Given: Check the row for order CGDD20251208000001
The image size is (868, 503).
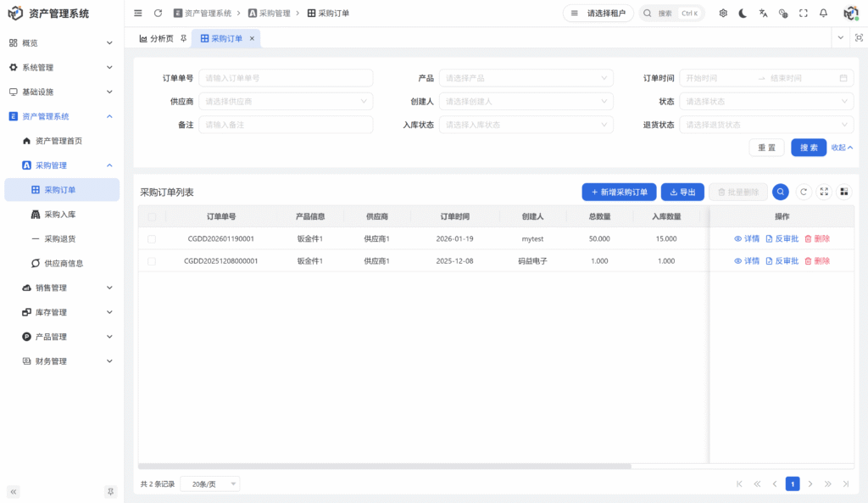Looking at the screenshot, I should point(152,260).
